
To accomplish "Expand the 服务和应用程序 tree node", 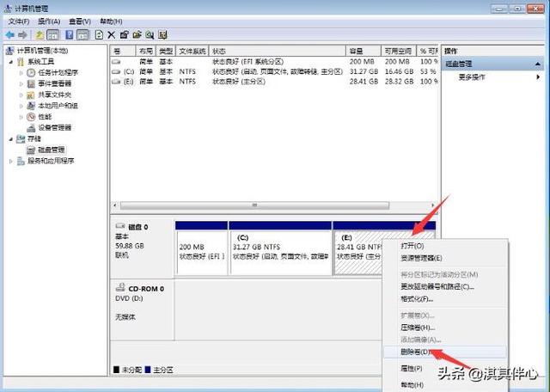I will [x=11, y=161].
